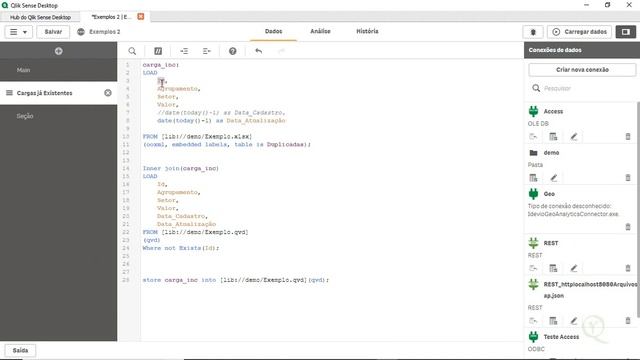Delete the Cargas já Existentes section

point(108,93)
